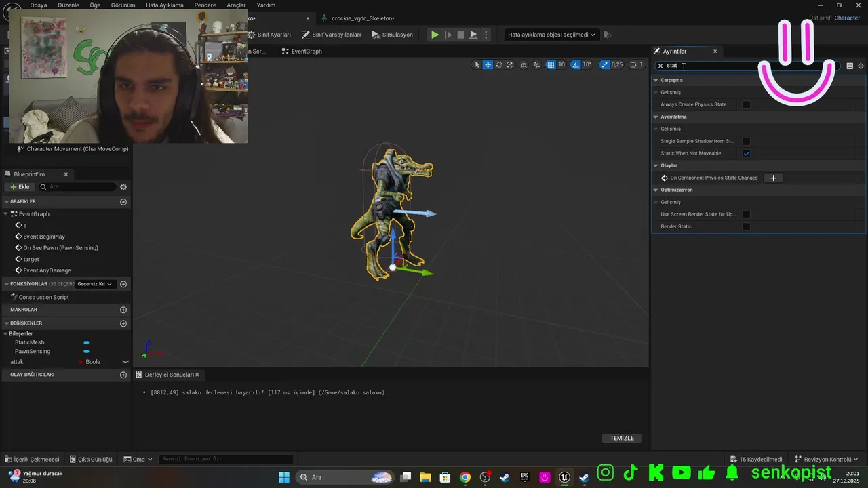868x488 pixels.
Task: Start Play in Editor with green arrow
Action: (x=435, y=35)
